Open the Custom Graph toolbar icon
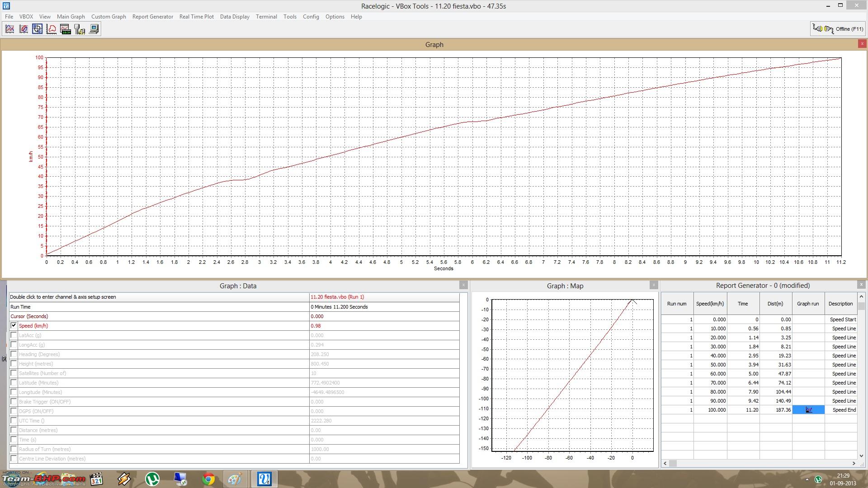 point(24,29)
